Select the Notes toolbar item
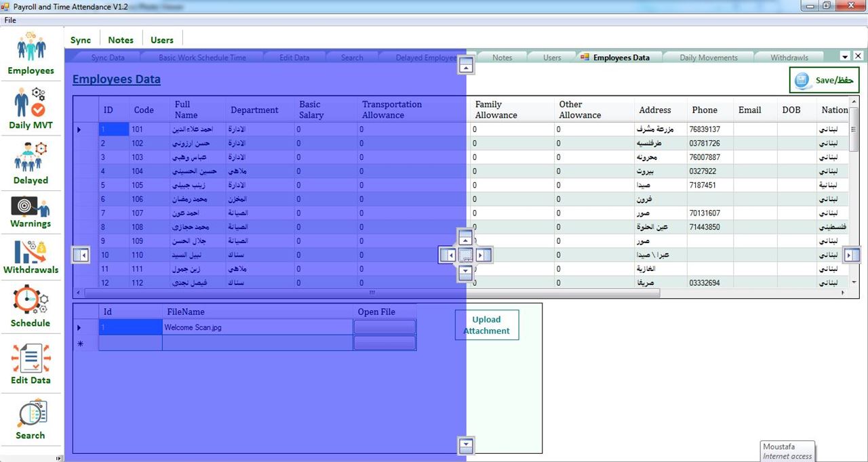The height and width of the screenshot is (462, 868). (121, 40)
